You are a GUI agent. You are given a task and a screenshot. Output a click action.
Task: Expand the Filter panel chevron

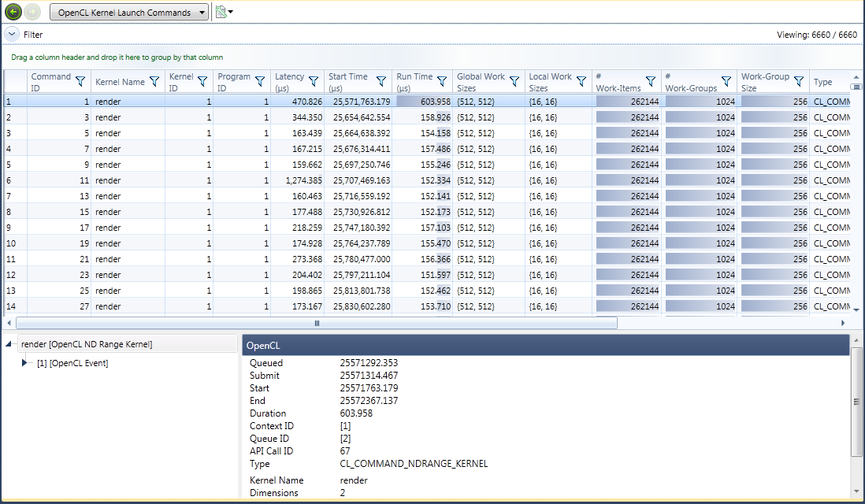coord(11,35)
